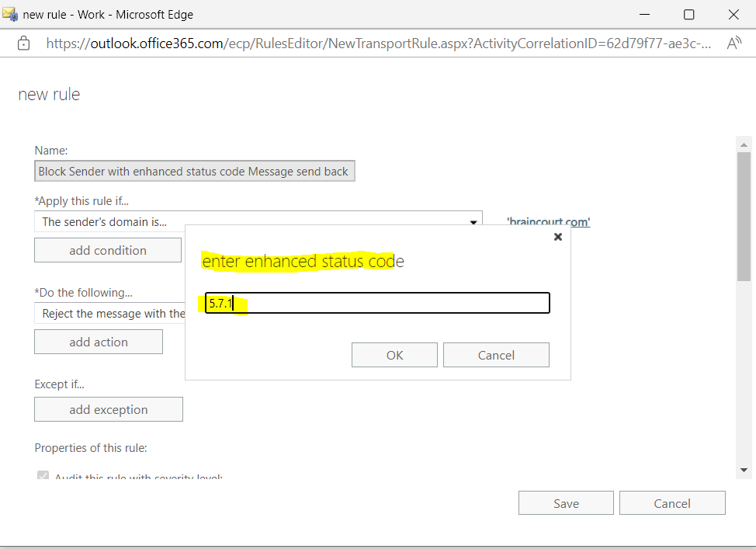Open the 'braincourt.com' domain link

tap(548, 221)
